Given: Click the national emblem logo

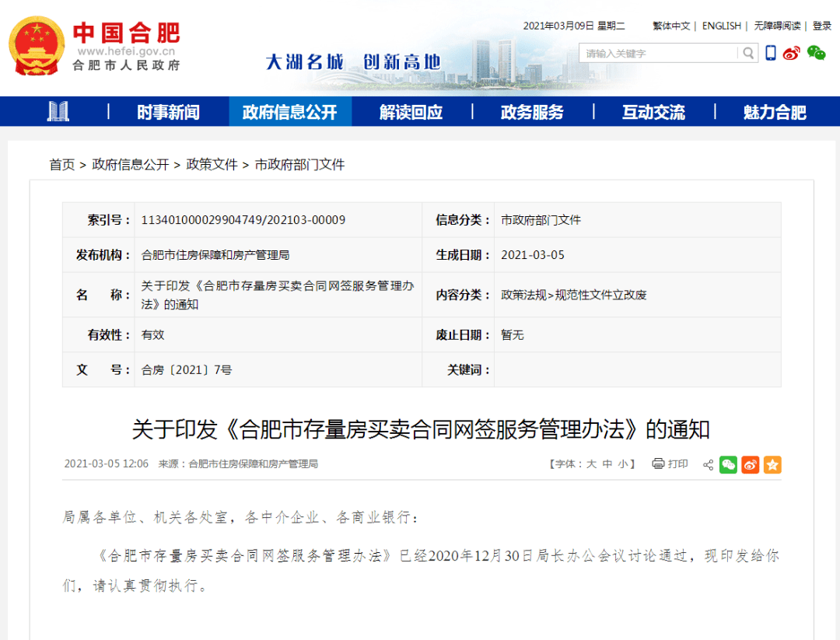Looking at the screenshot, I should coord(37,46).
